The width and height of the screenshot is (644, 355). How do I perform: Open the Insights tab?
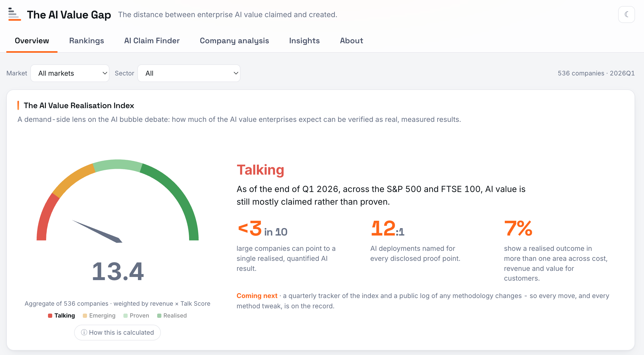tap(304, 41)
